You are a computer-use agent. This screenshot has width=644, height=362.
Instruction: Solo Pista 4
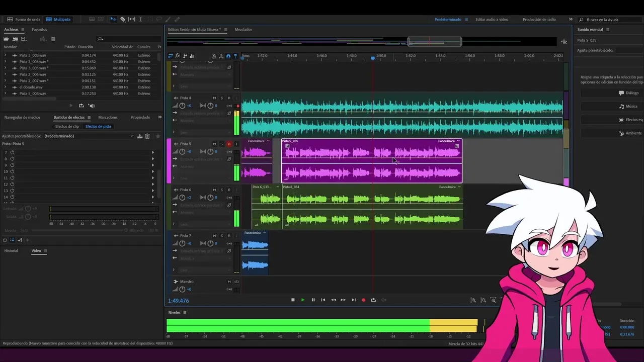(x=221, y=98)
